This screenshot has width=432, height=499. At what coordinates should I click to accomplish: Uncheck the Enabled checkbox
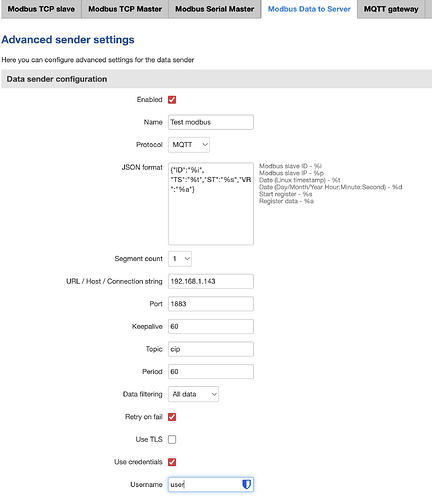pos(172,100)
